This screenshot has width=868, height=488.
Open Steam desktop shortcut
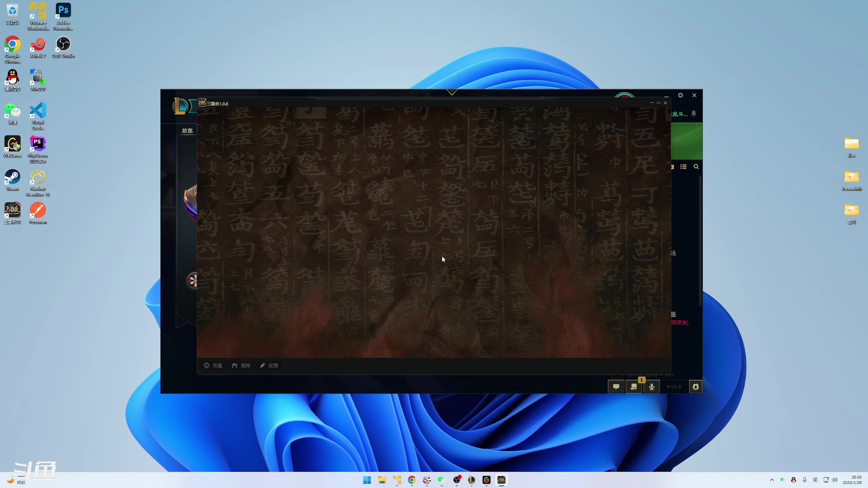13,180
